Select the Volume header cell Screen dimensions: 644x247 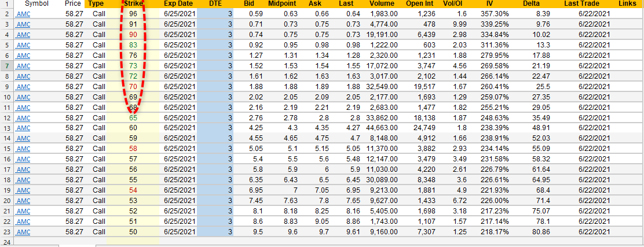coord(382,3)
